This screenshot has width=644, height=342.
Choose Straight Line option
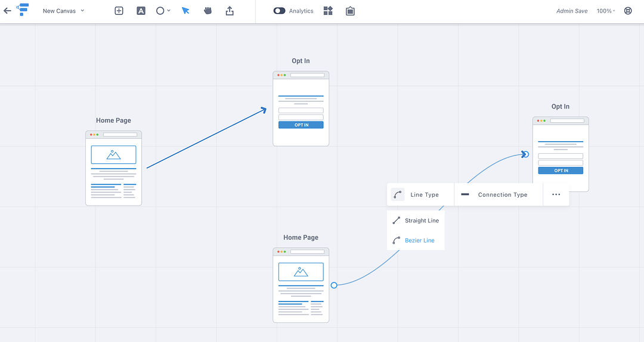[x=416, y=220]
